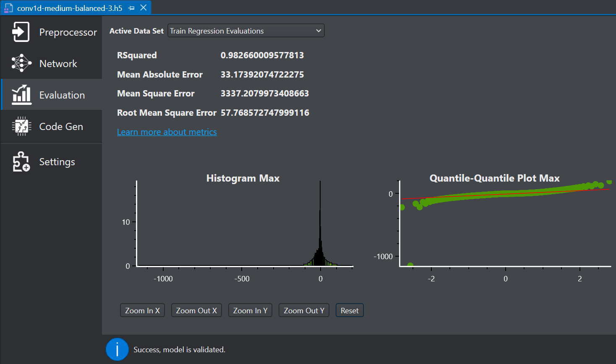The width and height of the screenshot is (616, 364).
Task: Open the Preprocessor panel
Action: point(50,31)
